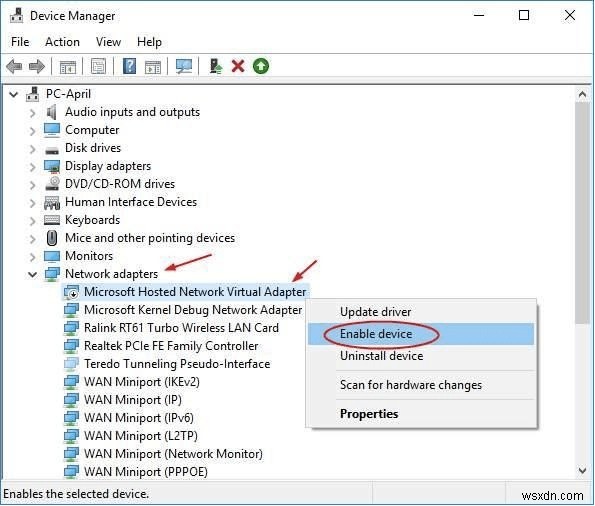This screenshot has height=506, width=595.
Task: Select WAN Miniport (IPv6)
Action: coord(139,418)
